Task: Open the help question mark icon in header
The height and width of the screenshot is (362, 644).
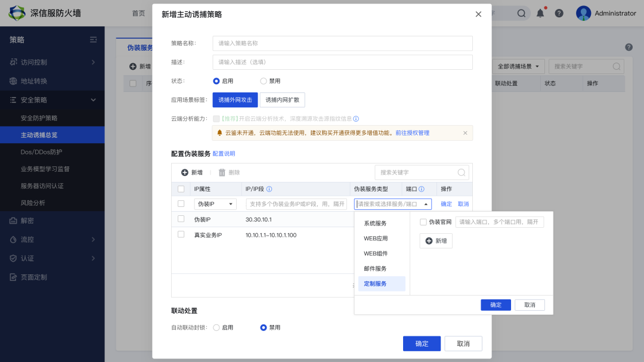Action: click(x=559, y=13)
